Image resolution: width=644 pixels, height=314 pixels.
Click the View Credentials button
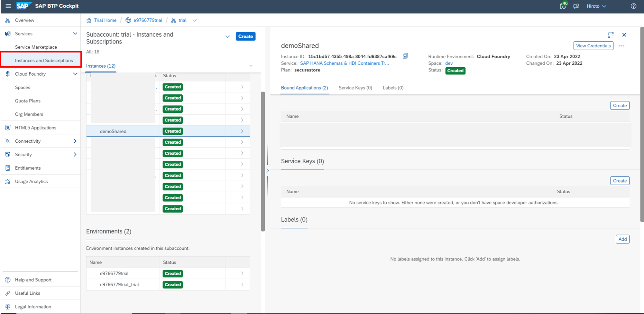[593, 45]
